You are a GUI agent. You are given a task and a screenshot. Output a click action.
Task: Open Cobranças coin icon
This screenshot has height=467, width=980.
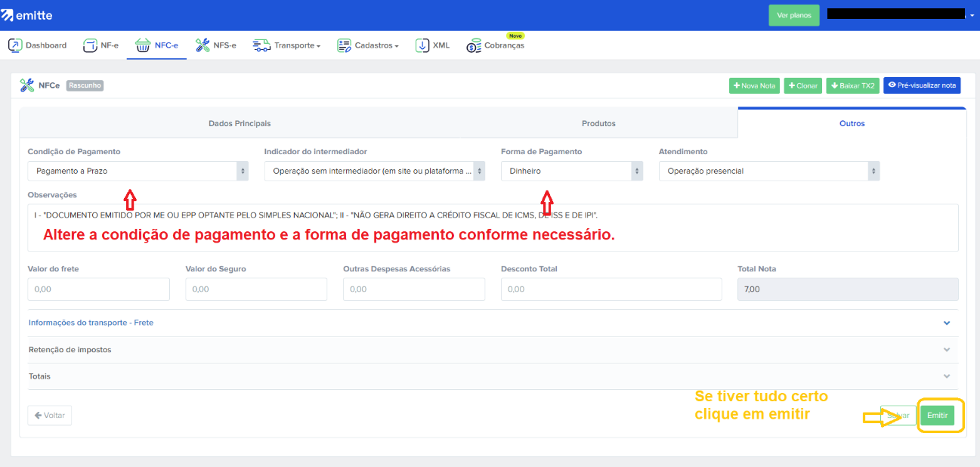point(474,46)
